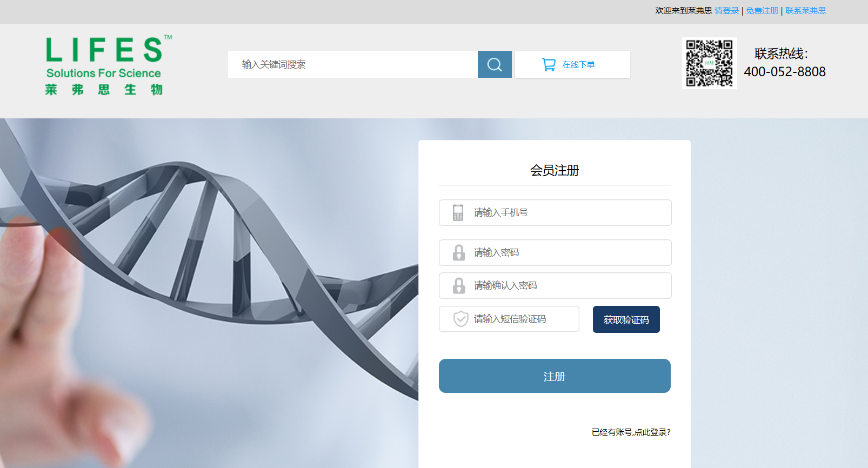Click the 欢迎来到莱弗思 welcome text
The width and height of the screenshot is (868, 468).
[684, 11]
